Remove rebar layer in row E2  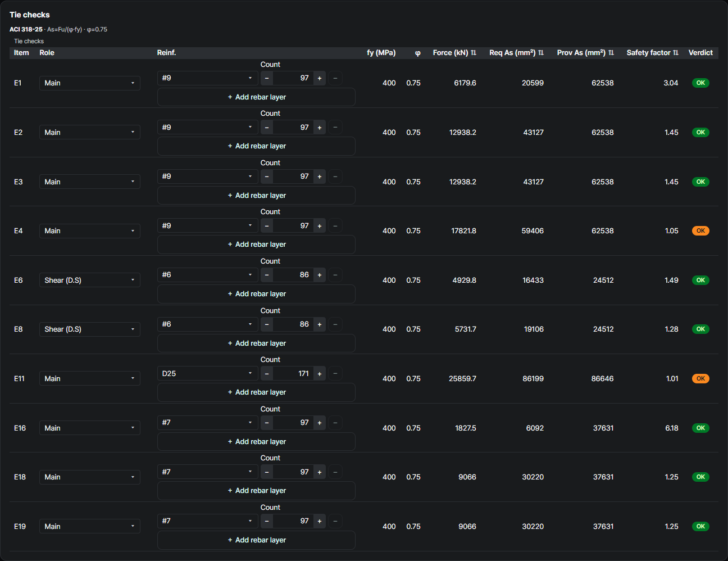[335, 128]
